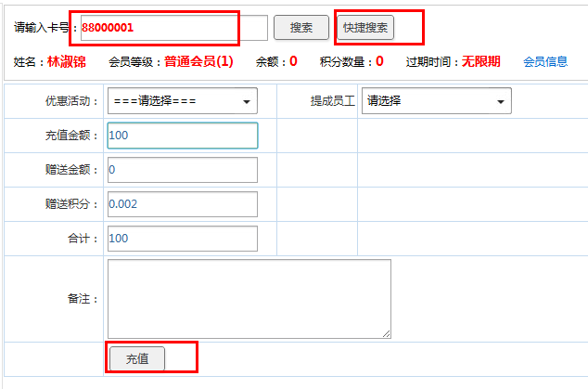Click the 余额 balance value
This screenshot has height=389, width=588.
(293, 62)
